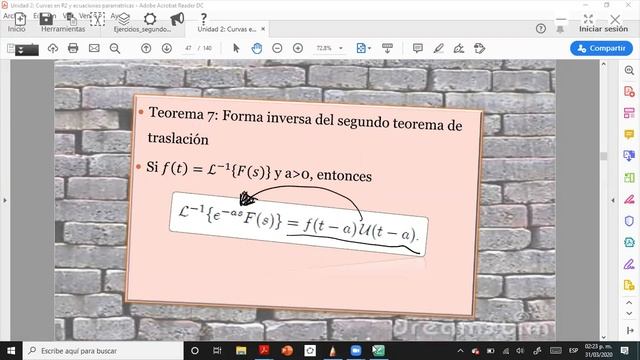Go to previous page arrow
The width and height of the screenshot is (640, 360).
[x=146, y=48]
